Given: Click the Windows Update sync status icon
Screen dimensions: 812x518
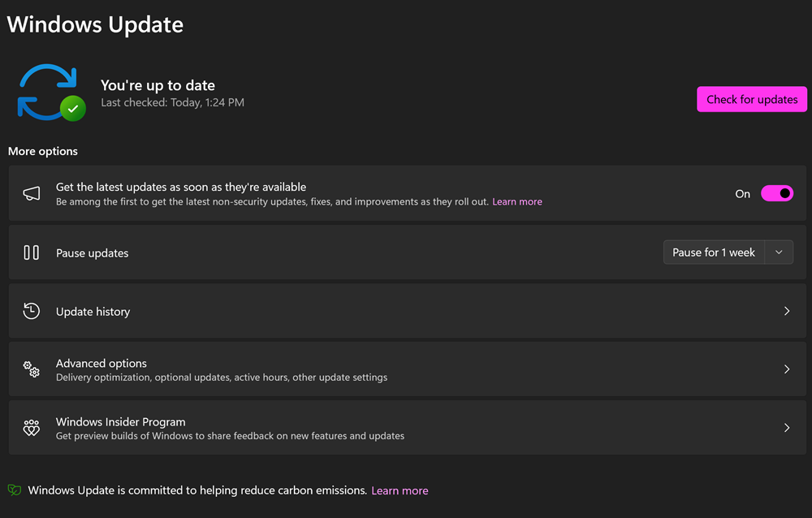Looking at the screenshot, I should [x=51, y=93].
